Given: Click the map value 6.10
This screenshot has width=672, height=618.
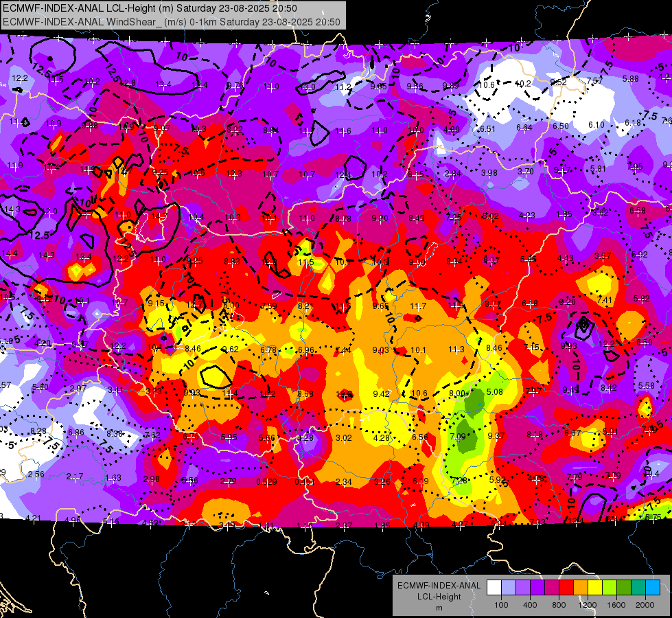Looking at the screenshot, I should point(596,125).
